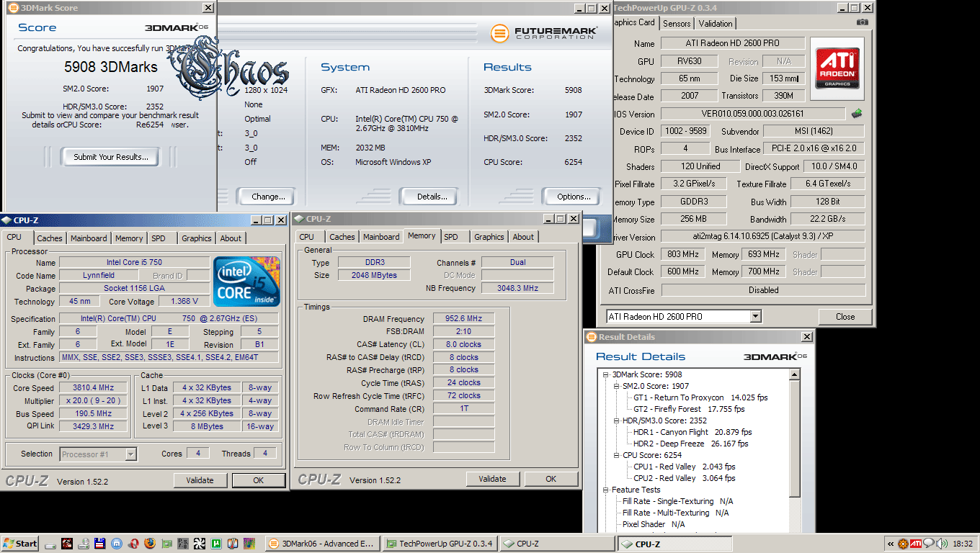The width and height of the screenshot is (980, 553).
Task: Switch to 3DMark06 taskbar button
Action: pyautogui.click(x=321, y=544)
